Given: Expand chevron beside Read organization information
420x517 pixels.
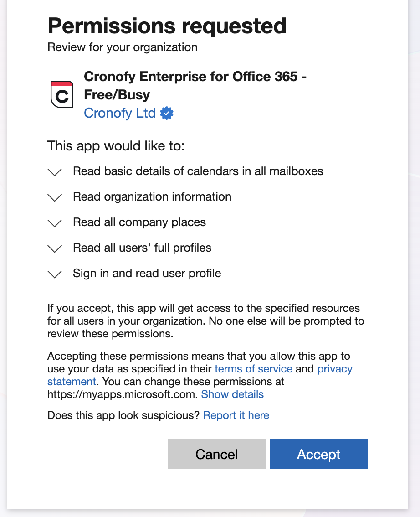Looking at the screenshot, I should (x=55, y=197).
